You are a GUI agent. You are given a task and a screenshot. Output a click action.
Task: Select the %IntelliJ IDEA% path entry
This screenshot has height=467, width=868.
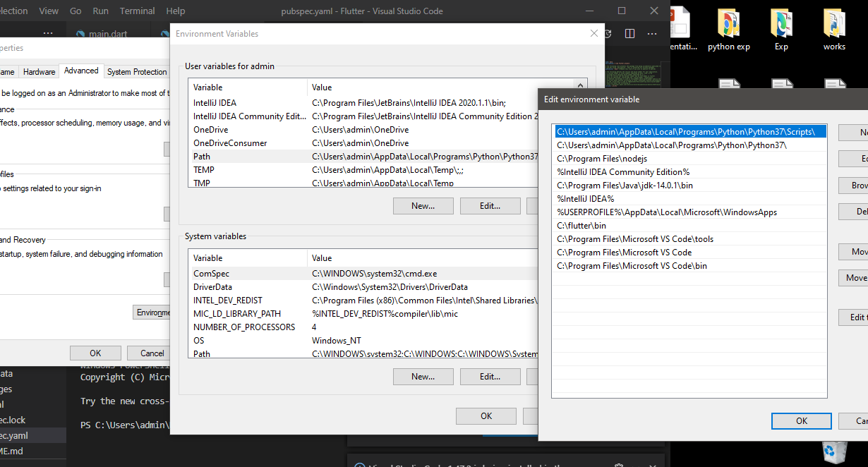click(x=690, y=199)
